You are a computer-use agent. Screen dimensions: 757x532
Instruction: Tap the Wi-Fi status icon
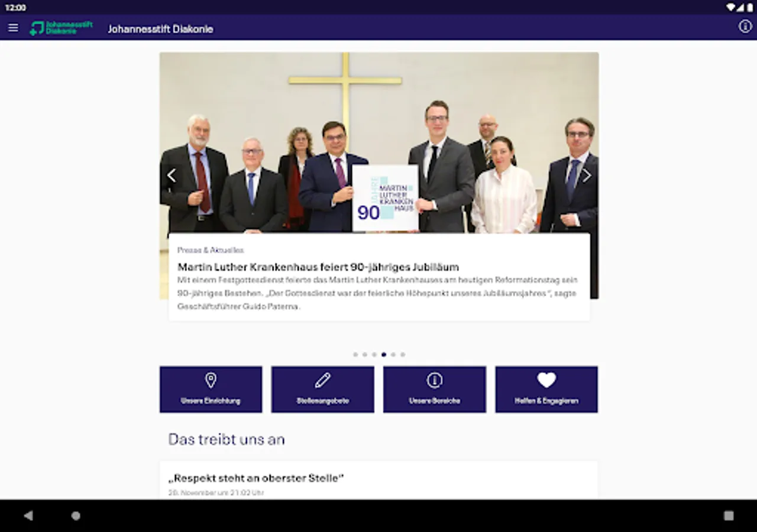731,7
